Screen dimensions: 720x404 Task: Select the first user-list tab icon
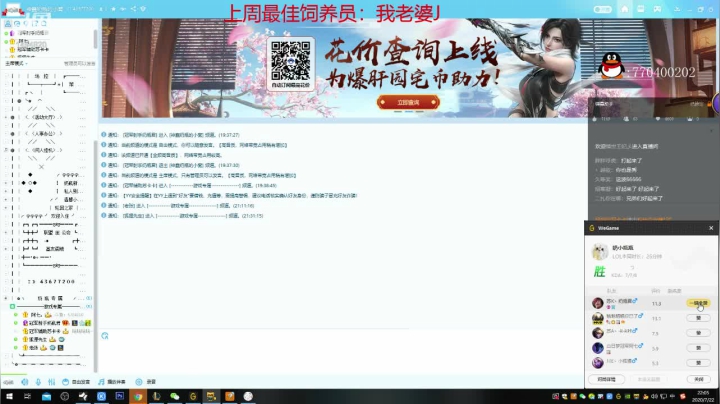(8, 23)
